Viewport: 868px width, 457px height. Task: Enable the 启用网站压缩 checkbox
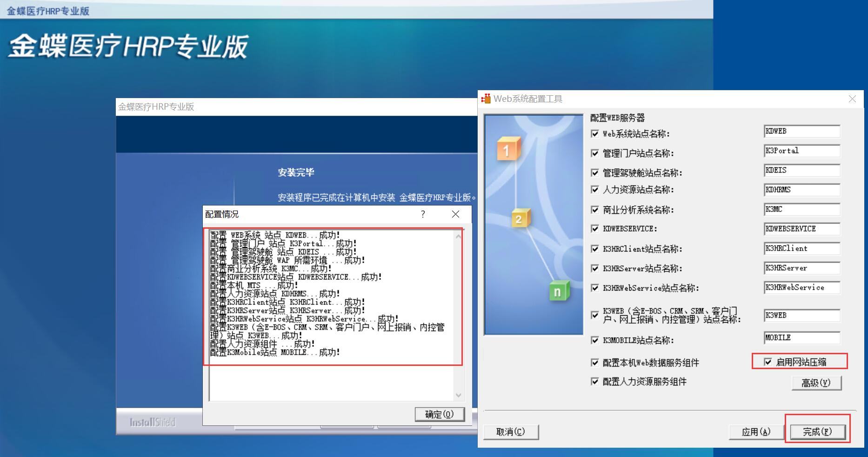point(768,362)
